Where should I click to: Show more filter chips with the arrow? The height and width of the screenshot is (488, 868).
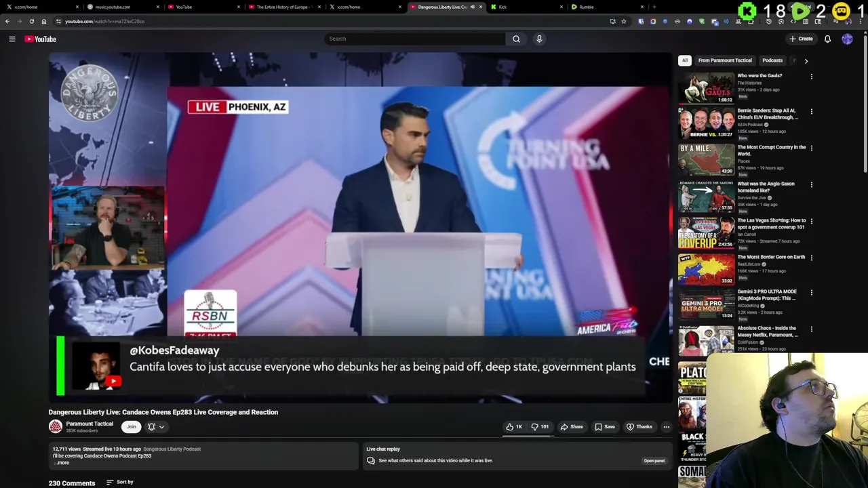pos(806,60)
